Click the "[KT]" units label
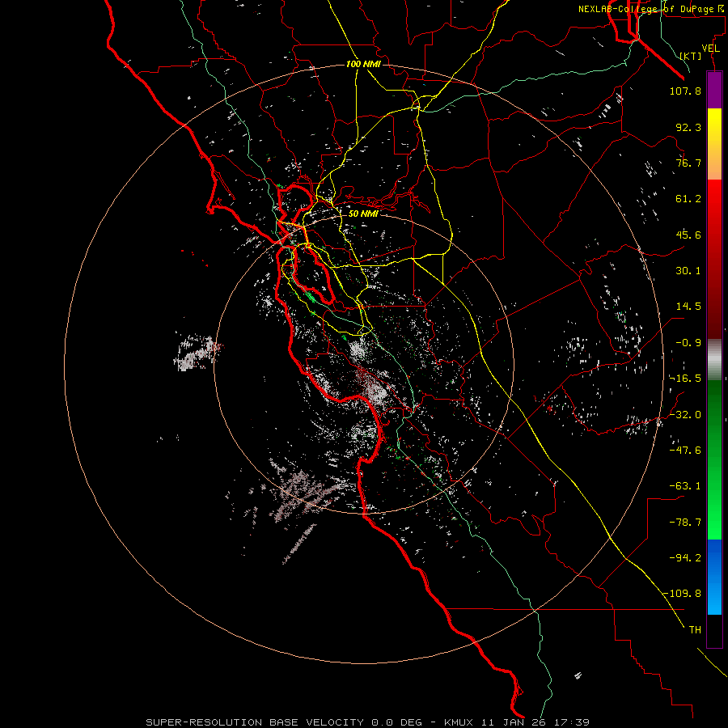 [x=691, y=56]
